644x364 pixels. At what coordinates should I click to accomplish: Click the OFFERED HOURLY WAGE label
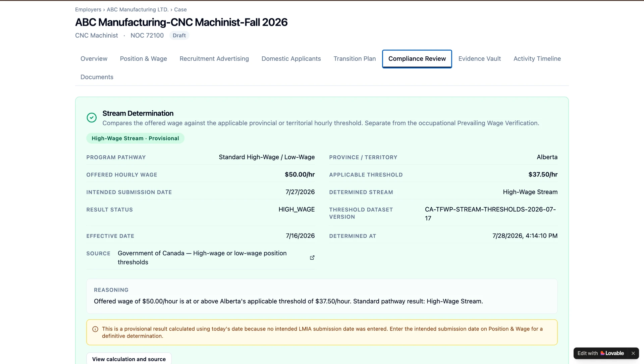coord(122,175)
